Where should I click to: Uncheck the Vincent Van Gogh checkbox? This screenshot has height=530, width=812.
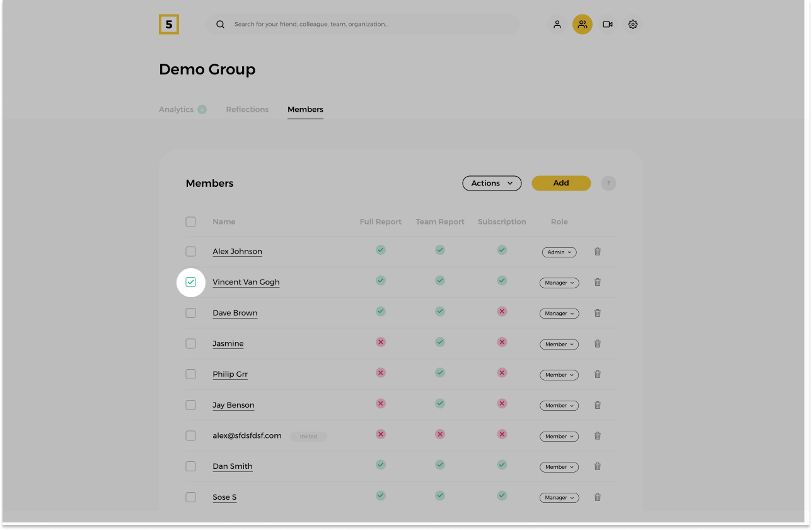point(191,282)
